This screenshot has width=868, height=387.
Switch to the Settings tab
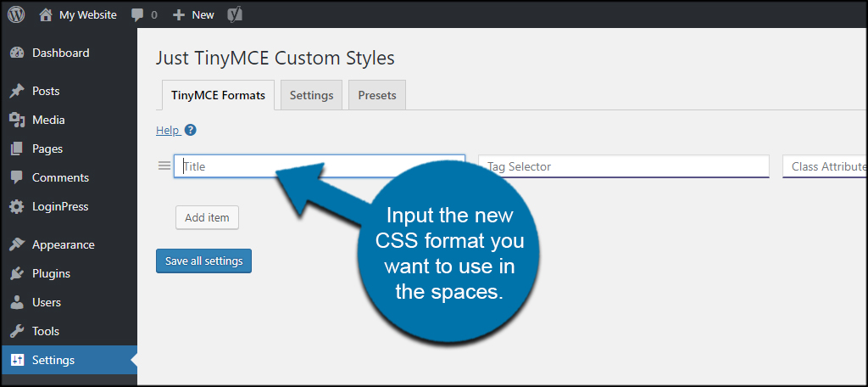coord(312,95)
